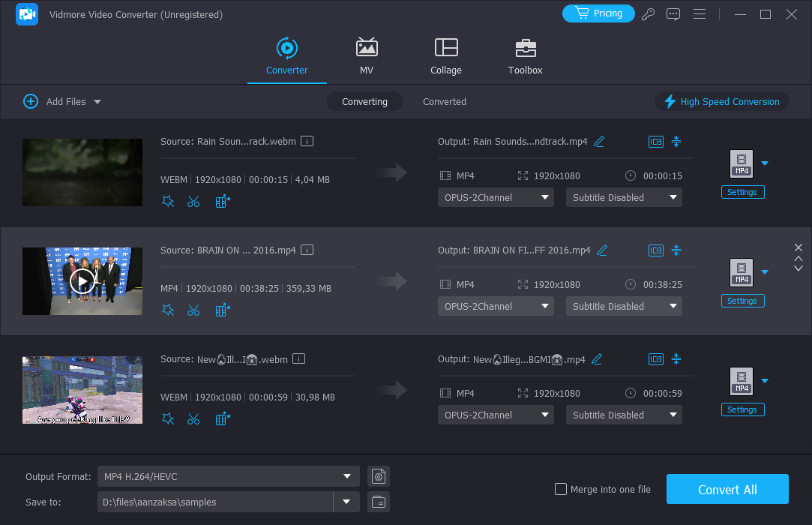
Task: Open the feedback chat icon
Action: [673, 14]
